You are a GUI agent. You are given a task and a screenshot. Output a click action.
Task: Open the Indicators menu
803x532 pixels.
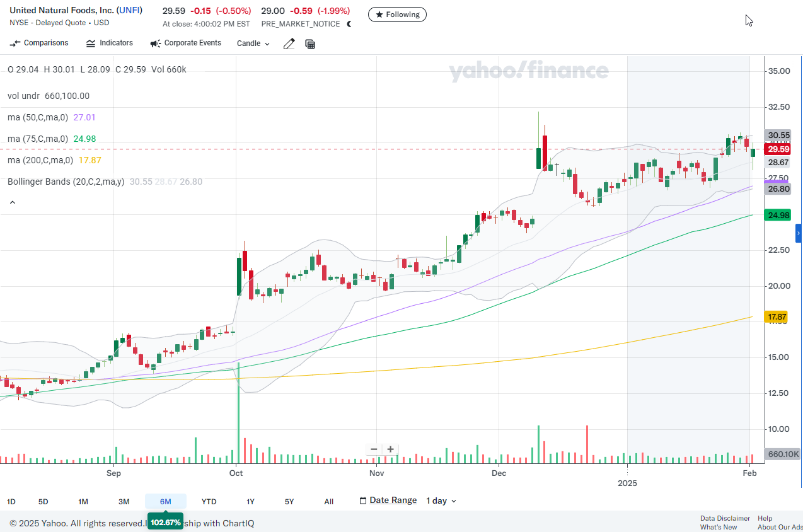110,43
